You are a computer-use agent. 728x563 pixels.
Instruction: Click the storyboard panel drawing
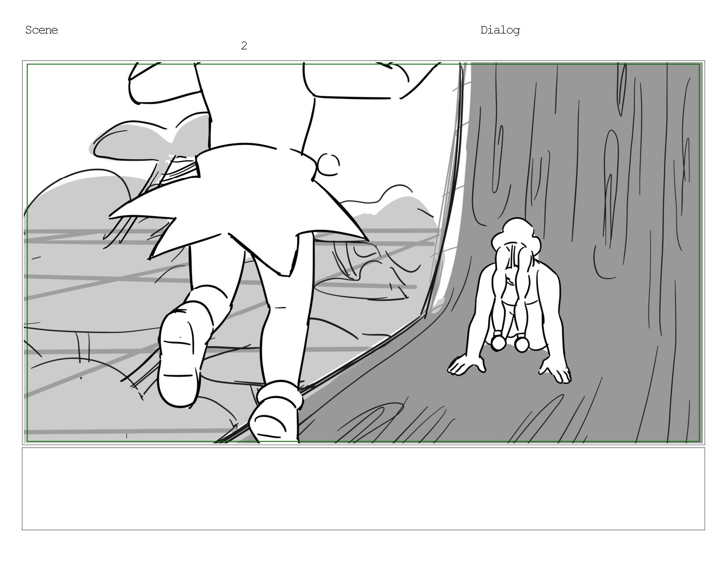coord(363,253)
